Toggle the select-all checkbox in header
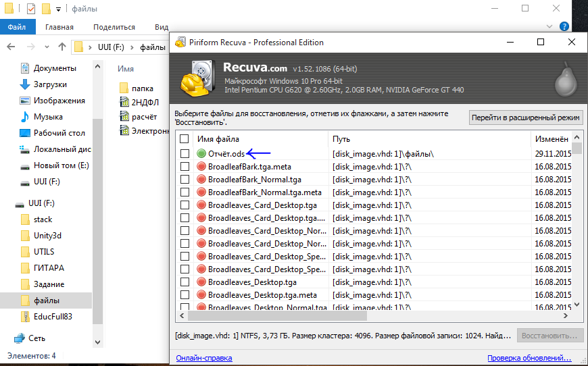This screenshot has height=366, width=588. pyautogui.click(x=185, y=138)
